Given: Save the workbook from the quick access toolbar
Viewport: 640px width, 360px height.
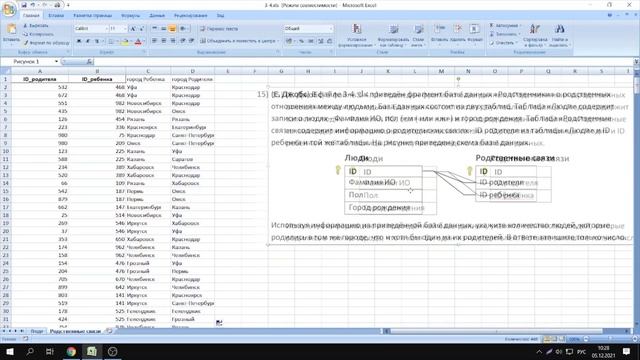Looking at the screenshot, I should (x=24, y=5).
